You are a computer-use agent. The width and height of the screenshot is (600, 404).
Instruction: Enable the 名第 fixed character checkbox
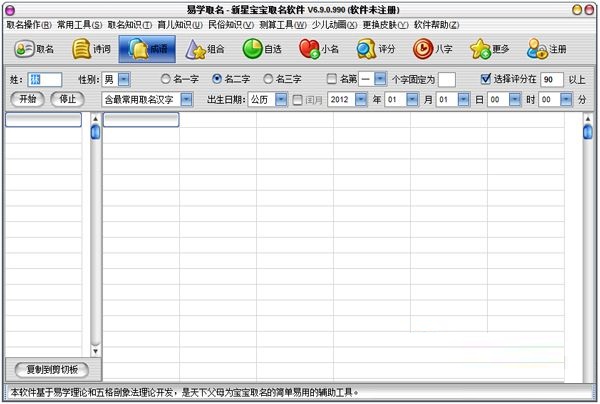tap(332, 79)
